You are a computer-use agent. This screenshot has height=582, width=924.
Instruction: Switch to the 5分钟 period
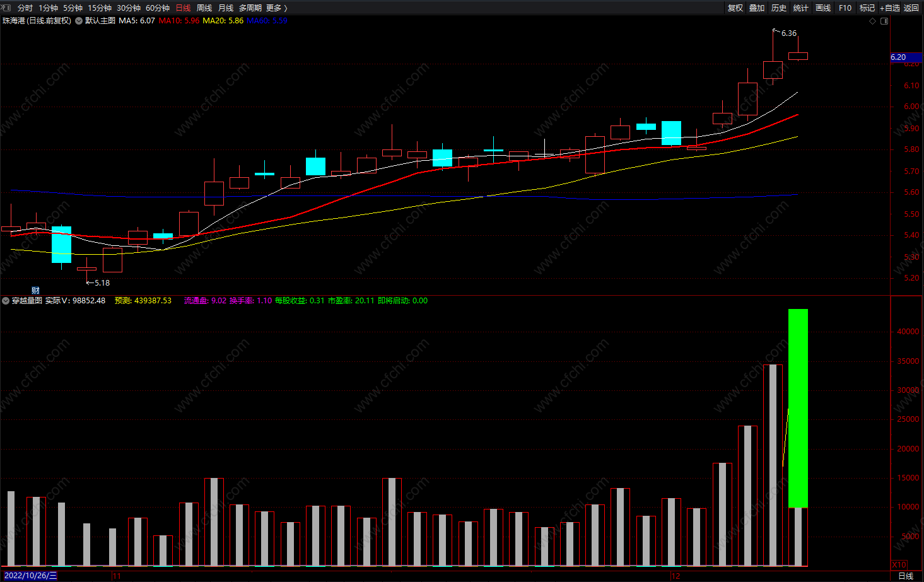pyautogui.click(x=73, y=8)
